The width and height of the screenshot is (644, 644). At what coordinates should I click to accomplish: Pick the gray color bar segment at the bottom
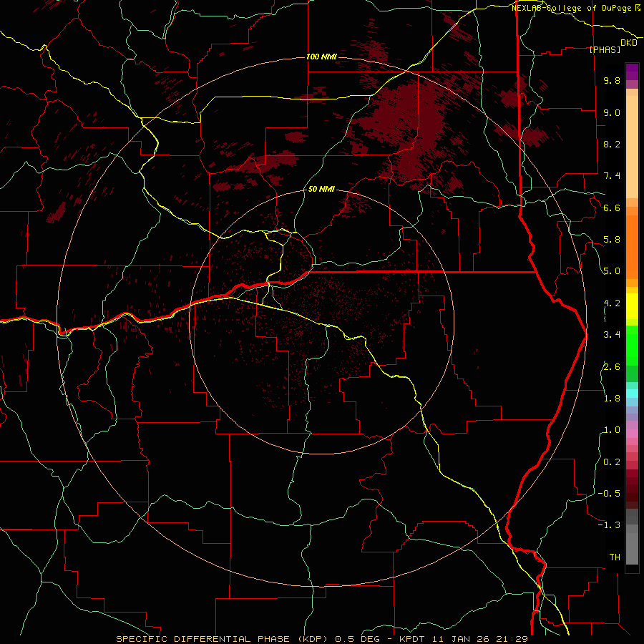(x=632, y=549)
